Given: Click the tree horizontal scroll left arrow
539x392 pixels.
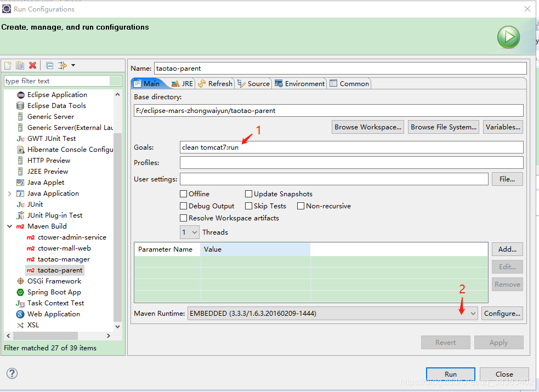Looking at the screenshot, I should tap(8, 336).
